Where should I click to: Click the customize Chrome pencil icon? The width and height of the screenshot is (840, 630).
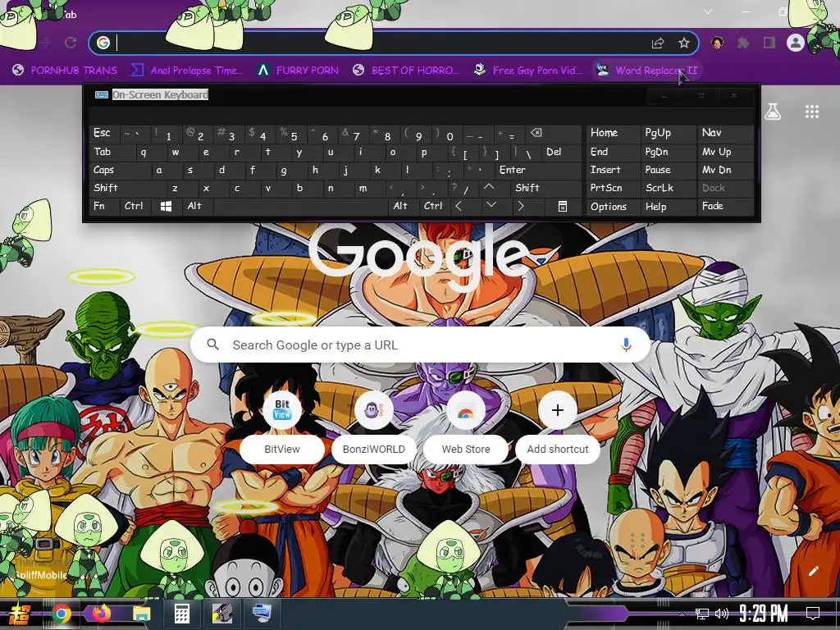click(x=813, y=571)
